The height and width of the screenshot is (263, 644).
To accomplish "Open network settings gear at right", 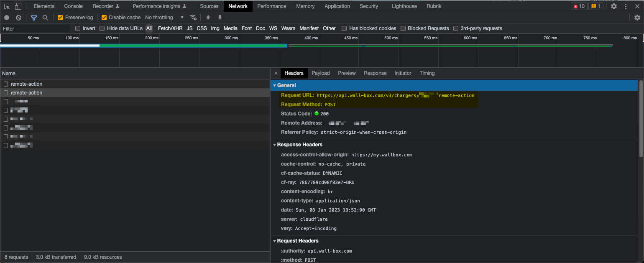I will click(637, 18).
